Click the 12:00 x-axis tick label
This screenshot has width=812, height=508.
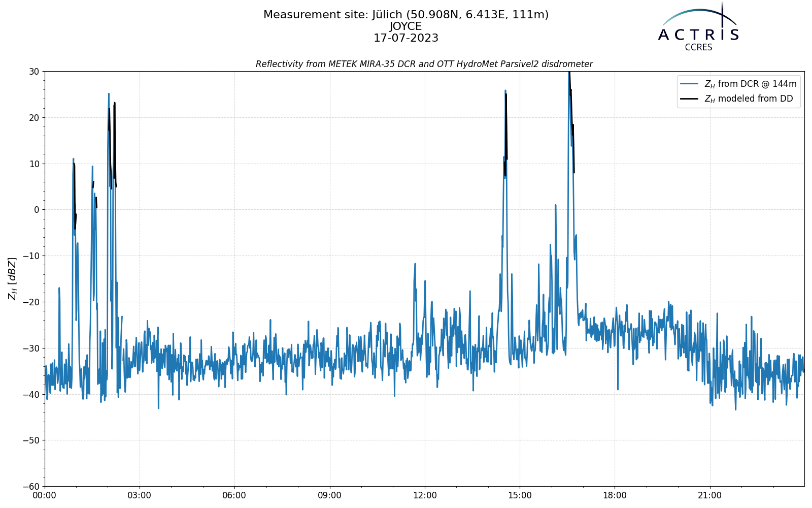point(425,495)
